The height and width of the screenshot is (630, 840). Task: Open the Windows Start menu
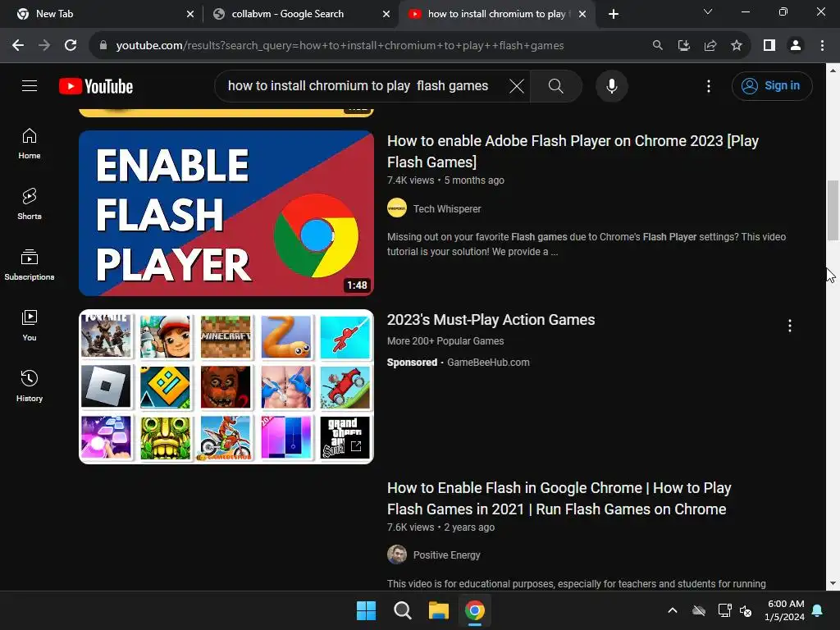click(367, 610)
